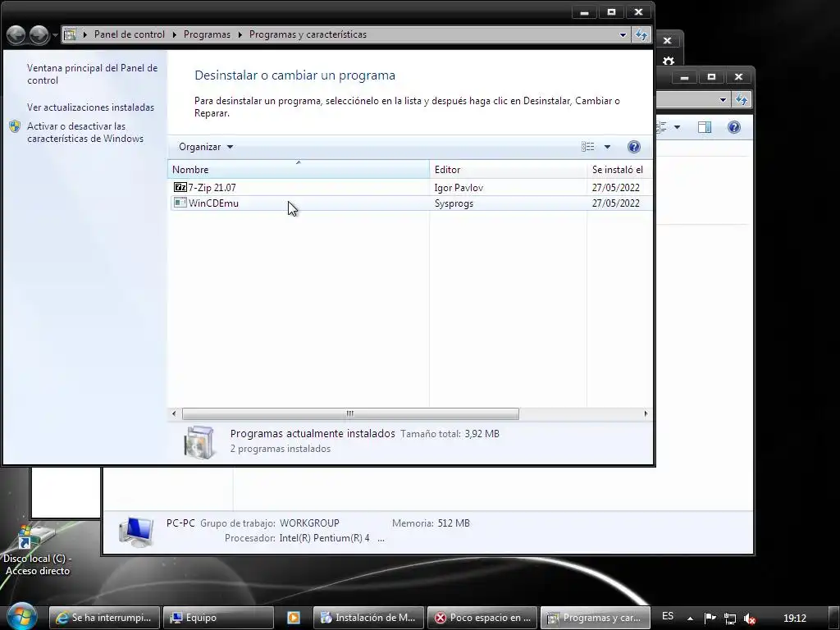840x630 pixels.
Task: Click the gear icon in background window
Action: point(668,61)
